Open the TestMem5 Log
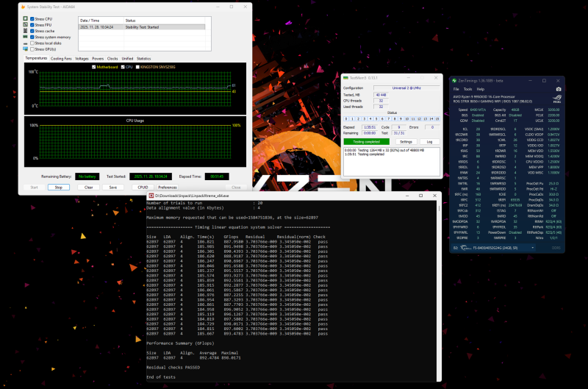 click(429, 142)
